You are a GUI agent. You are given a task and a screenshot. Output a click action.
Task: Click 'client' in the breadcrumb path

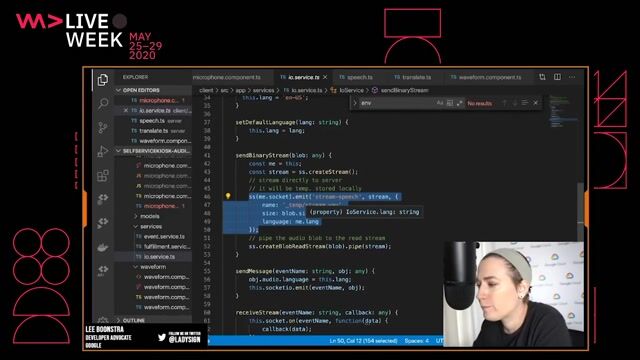(x=206, y=90)
